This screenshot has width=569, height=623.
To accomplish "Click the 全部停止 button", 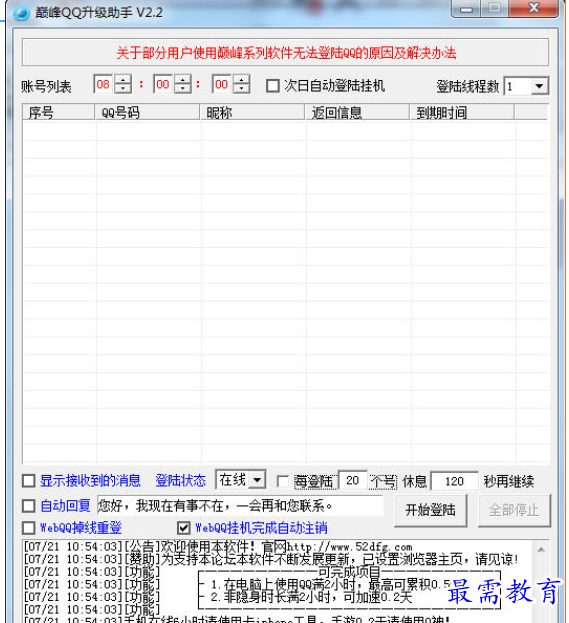I will pos(514,510).
